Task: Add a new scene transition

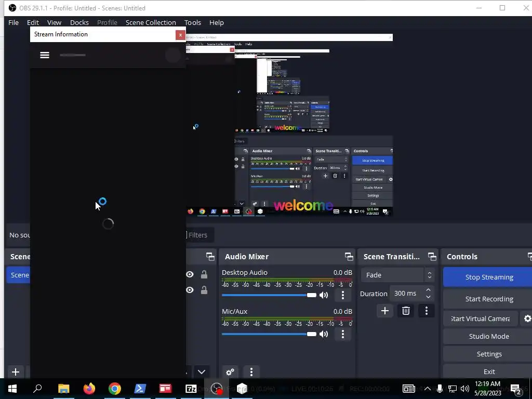Action: 385,311
